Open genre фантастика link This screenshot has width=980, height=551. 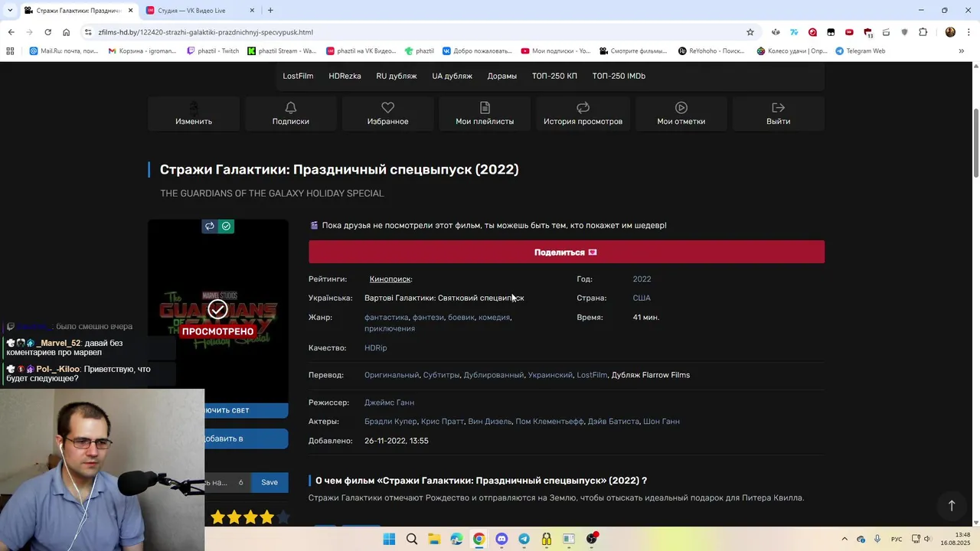tap(386, 317)
